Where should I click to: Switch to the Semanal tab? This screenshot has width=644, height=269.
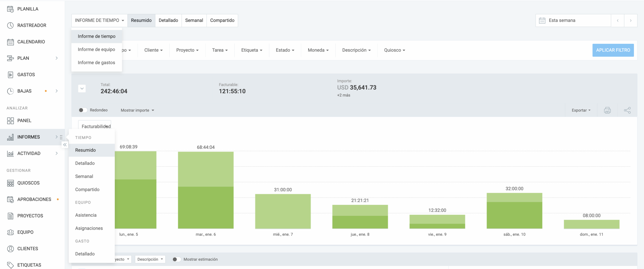pos(194,20)
